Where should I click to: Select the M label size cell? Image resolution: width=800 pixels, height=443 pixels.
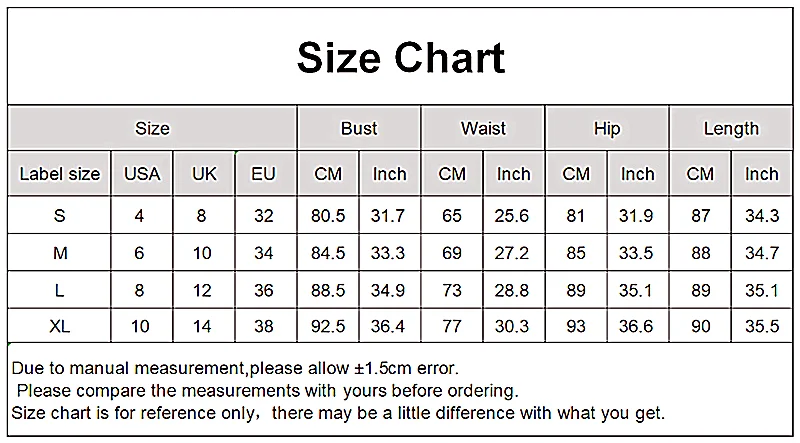60,253
